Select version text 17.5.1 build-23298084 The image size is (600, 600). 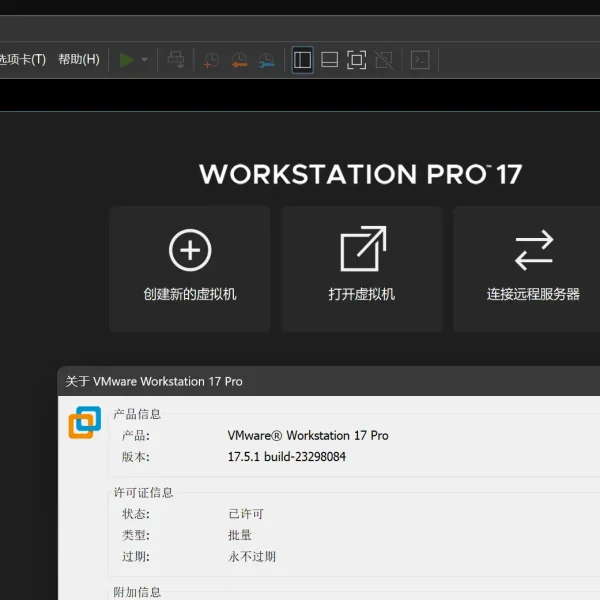click(x=287, y=457)
